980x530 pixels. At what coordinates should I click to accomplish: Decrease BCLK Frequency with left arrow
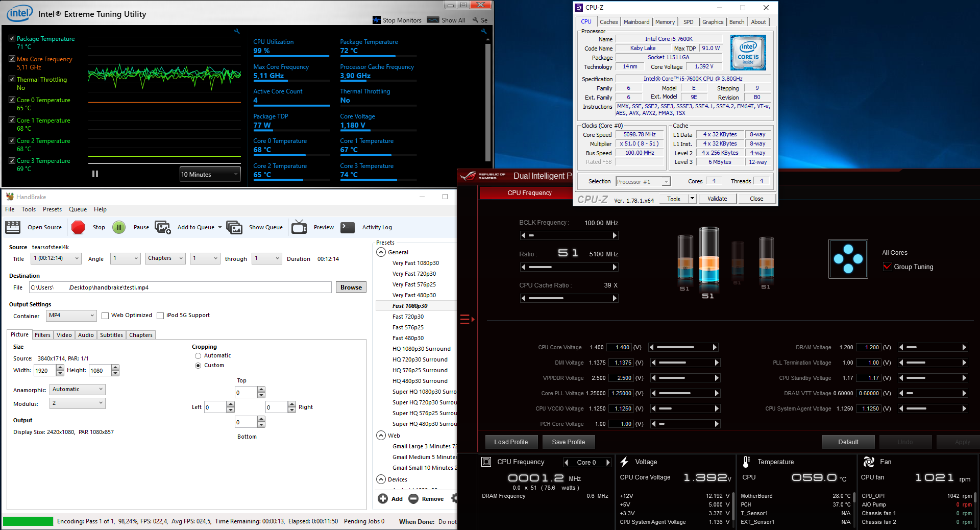pyautogui.click(x=523, y=235)
